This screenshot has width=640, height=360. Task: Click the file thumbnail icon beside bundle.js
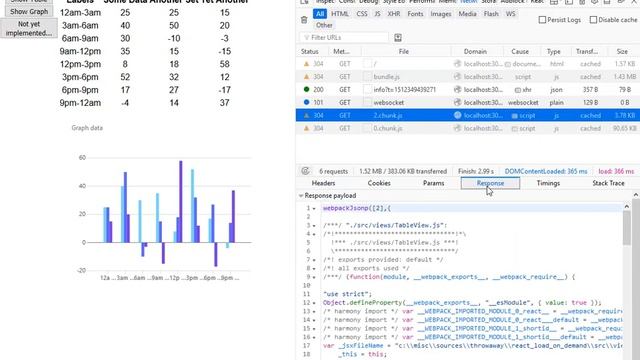point(368,77)
